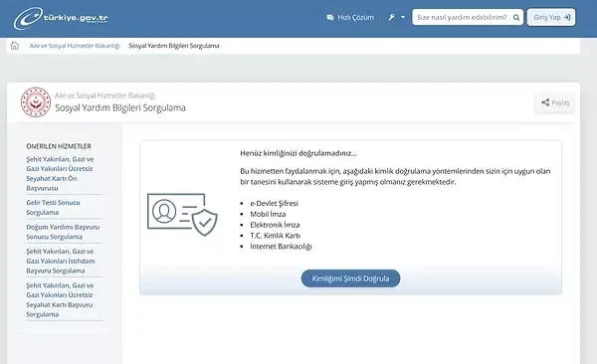Open Hızlı Çözüm quick solutions

click(x=350, y=18)
